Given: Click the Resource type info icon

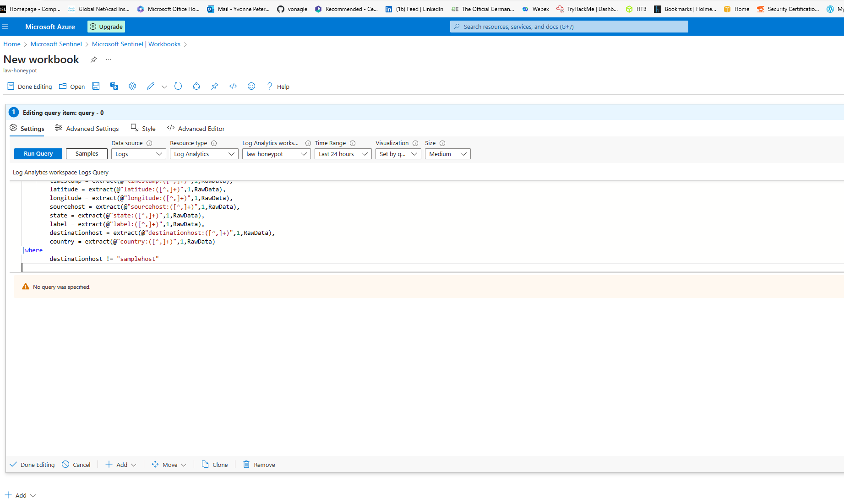Looking at the screenshot, I should pyautogui.click(x=214, y=143).
